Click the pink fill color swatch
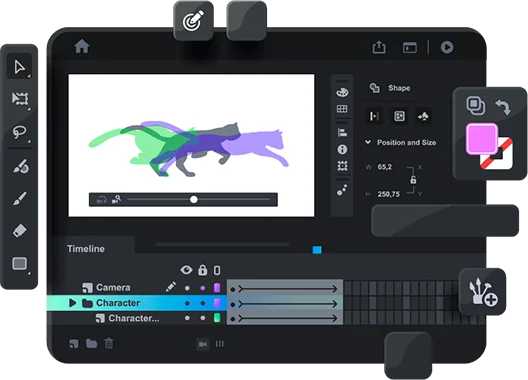Screen dimensions: 528x380 pos(482,138)
